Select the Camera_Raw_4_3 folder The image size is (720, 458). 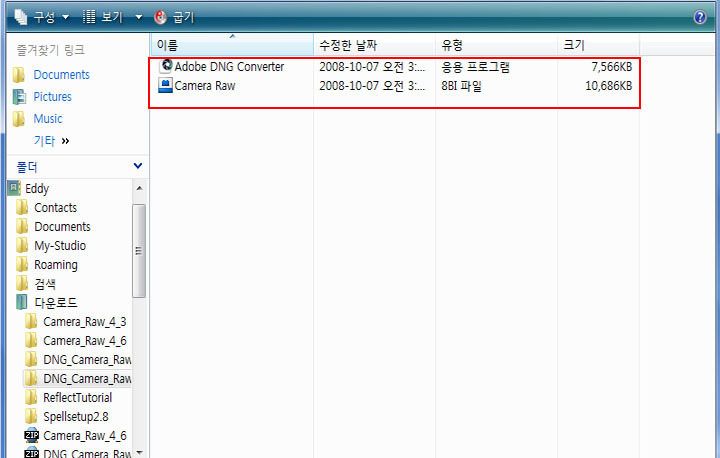tap(84, 322)
